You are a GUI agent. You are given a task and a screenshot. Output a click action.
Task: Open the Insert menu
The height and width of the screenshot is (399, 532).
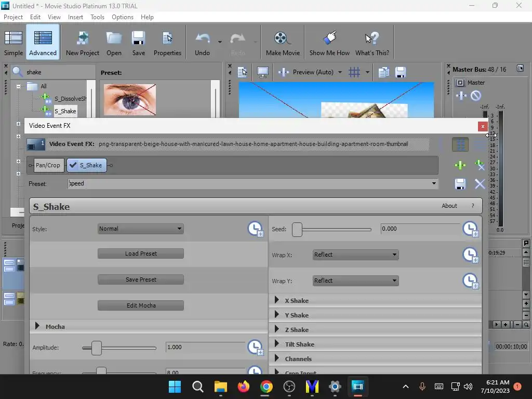point(75,17)
